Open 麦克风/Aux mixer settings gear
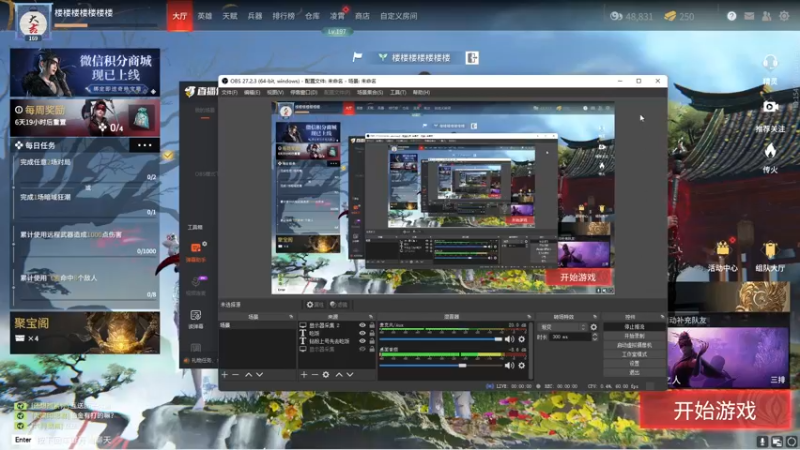 coord(521,339)
